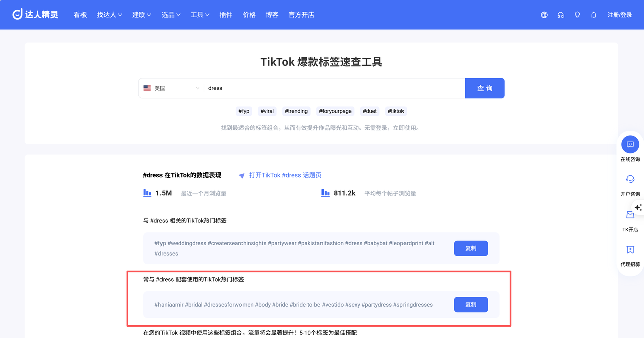Expand the 工具 navigation menu
The height and width of the screenshot is (338, 644).
pyautogui.click(x=200, y=15)
